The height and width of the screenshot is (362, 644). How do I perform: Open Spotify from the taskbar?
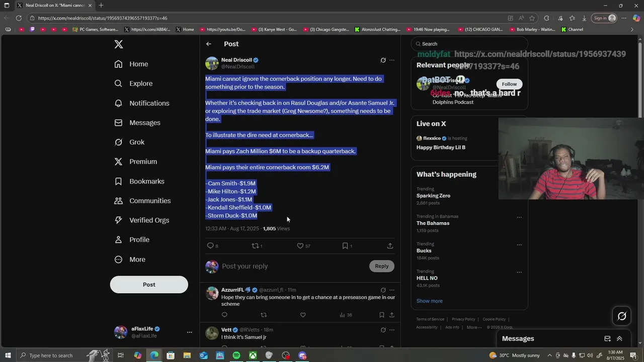236,355
